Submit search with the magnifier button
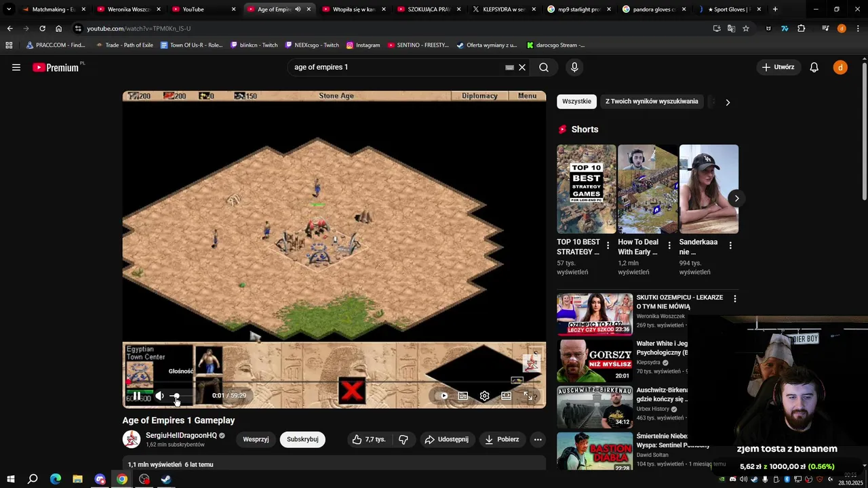The image size is (868, 488). pyautogui.click(x=544, y=67)
